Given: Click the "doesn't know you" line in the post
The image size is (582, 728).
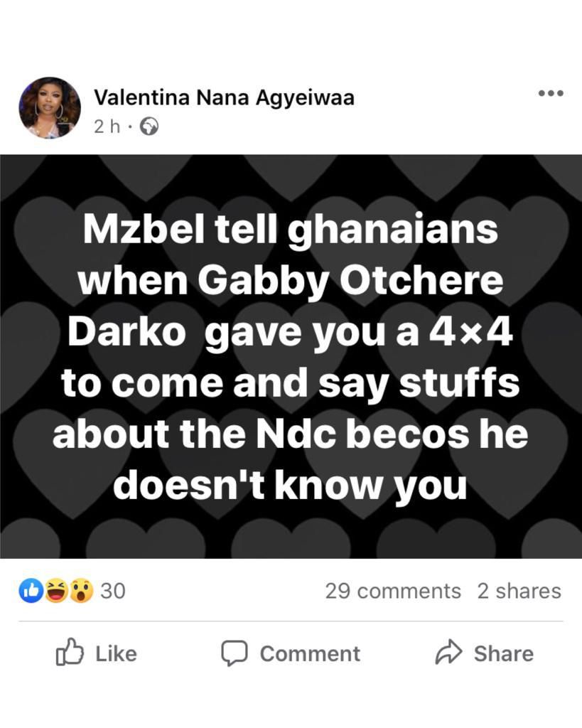Looking at the screenshot, I should pos(291,484).
